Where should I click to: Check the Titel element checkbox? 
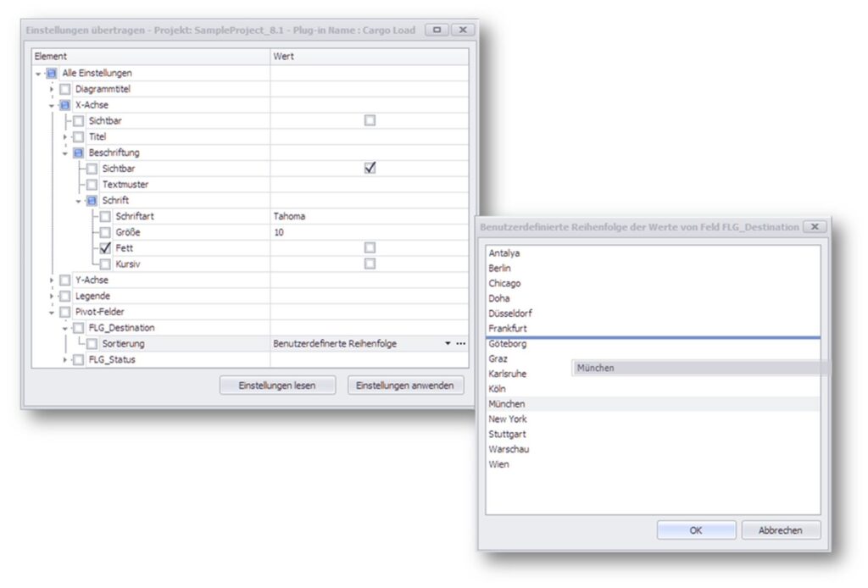pyautogui.click(x=79, y=136)
